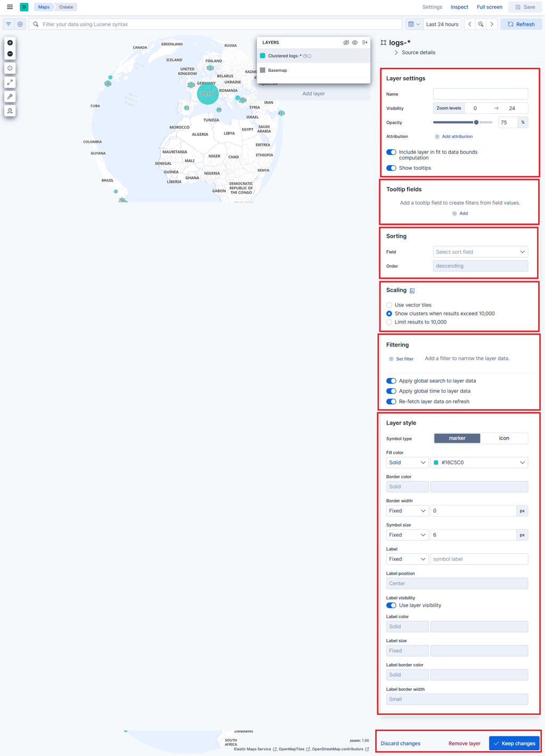The height and width of the screenshot is (756, 545).
Task: Click the 209 cluster marker
Action: coord(242,100)
